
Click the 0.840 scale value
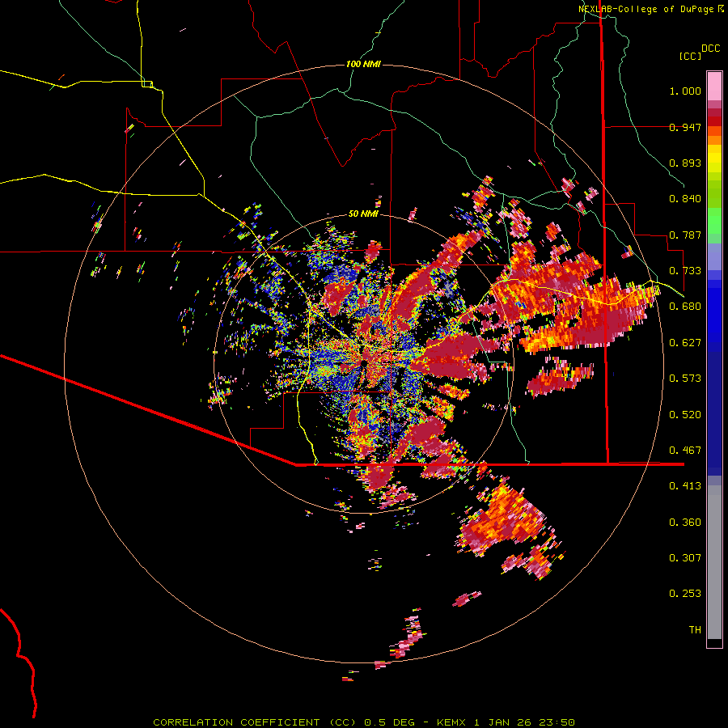click(685, 199)
